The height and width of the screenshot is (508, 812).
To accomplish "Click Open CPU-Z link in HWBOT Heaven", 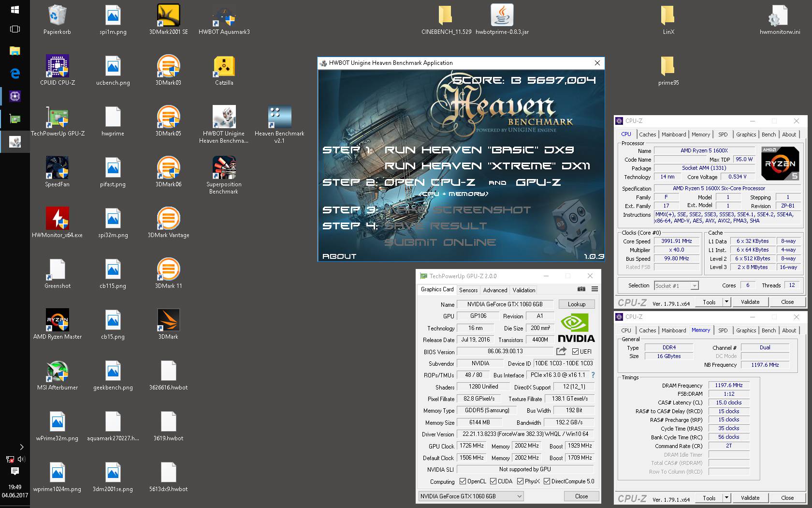I will 429,182.
